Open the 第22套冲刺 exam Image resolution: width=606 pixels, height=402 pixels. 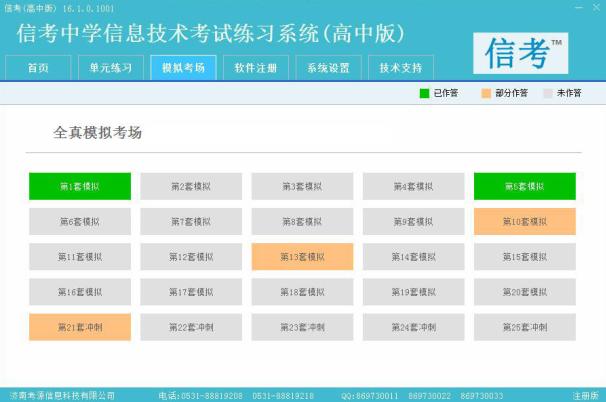click(x=191, y=327)
